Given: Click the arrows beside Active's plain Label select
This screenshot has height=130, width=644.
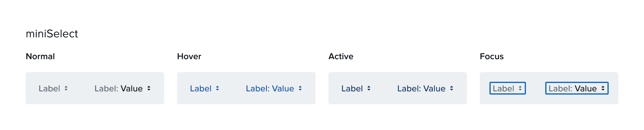Looking at the screenshot, I should coord(369,88).
